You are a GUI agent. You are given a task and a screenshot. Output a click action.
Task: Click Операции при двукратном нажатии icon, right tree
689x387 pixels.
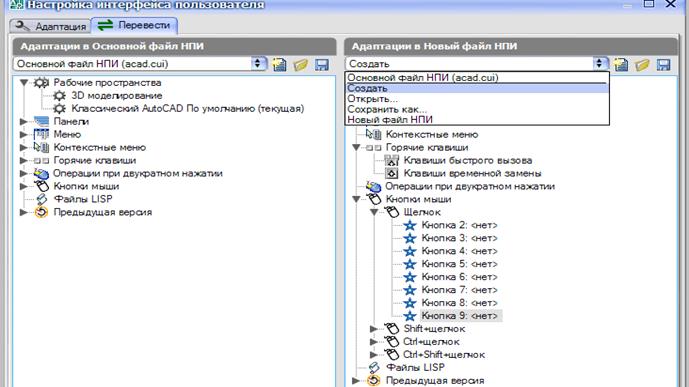(374, 186)
